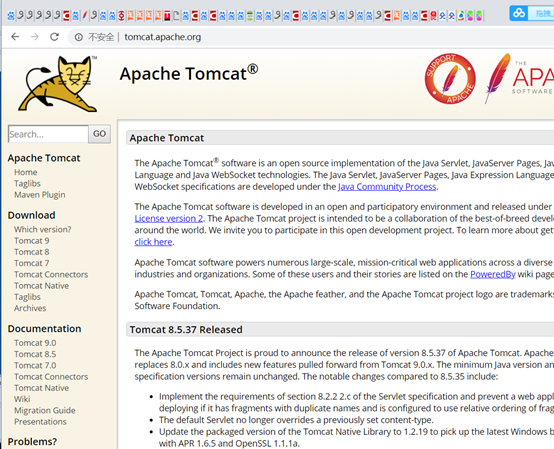Switch to the tab with the red feather favicon

(x=85, y=16)
